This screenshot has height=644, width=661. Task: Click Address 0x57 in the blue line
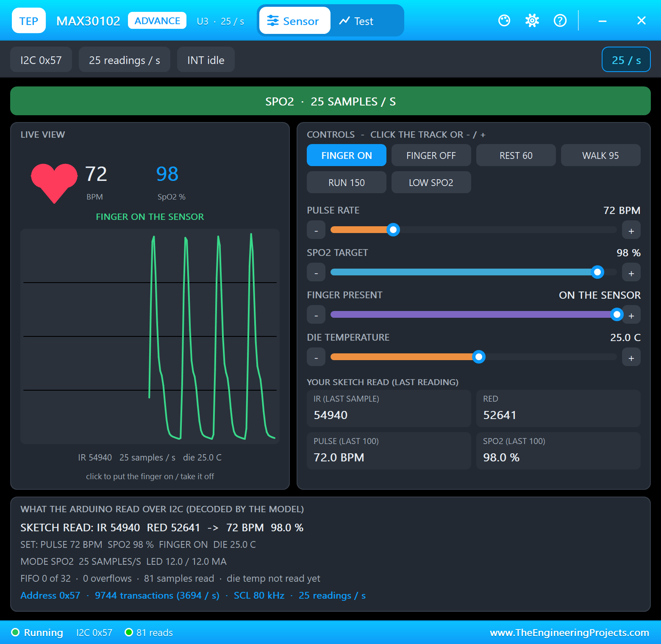pos(50,595)
